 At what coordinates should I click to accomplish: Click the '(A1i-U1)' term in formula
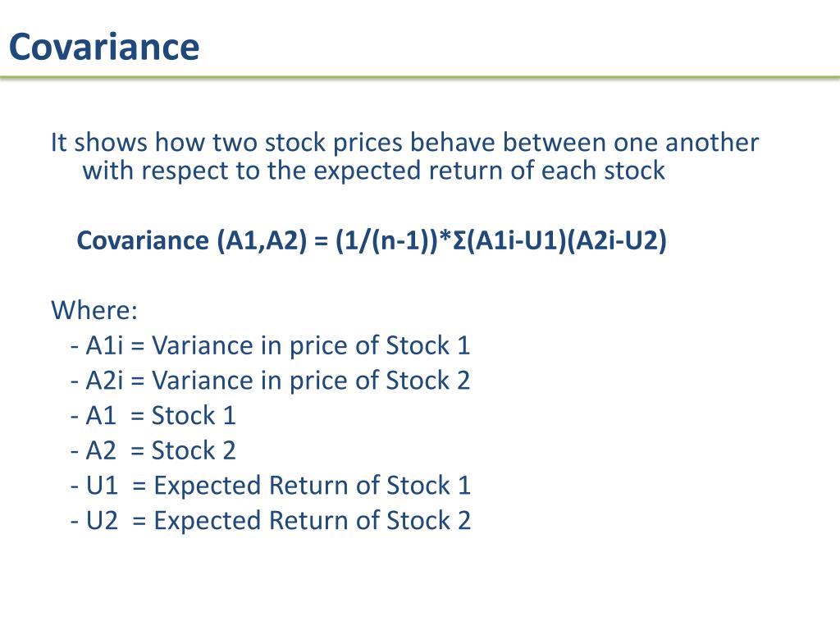click(516, 240)
